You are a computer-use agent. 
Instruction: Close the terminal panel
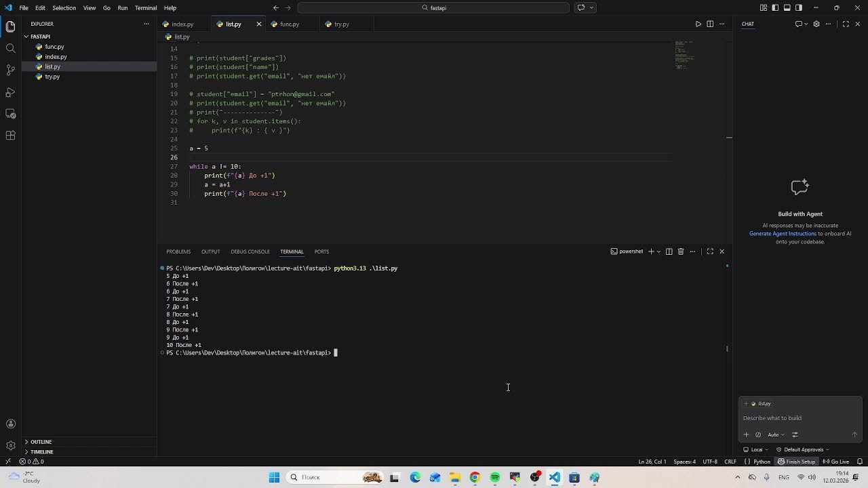pyautogui.click(x=722, y=251)
